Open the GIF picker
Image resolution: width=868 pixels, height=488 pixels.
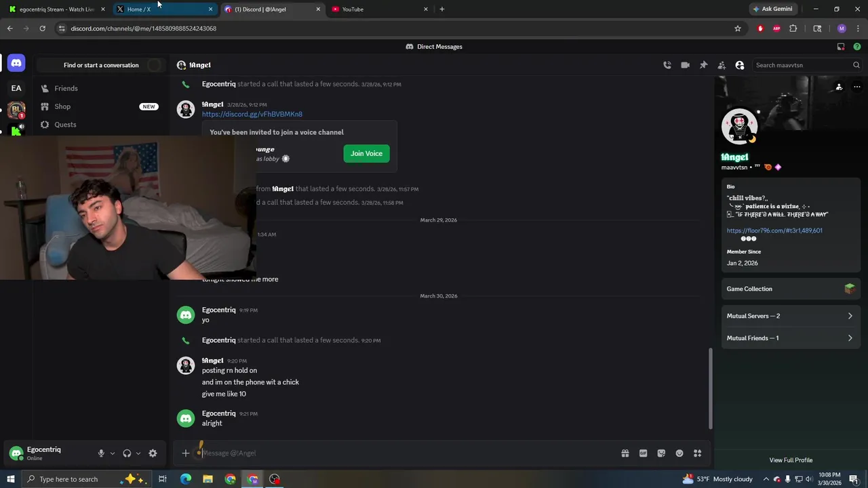pyautogui.click(x=643, y=453)
